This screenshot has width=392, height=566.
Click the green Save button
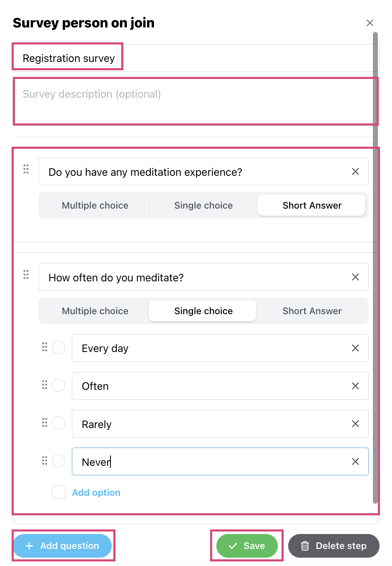(x=247, y=546)
